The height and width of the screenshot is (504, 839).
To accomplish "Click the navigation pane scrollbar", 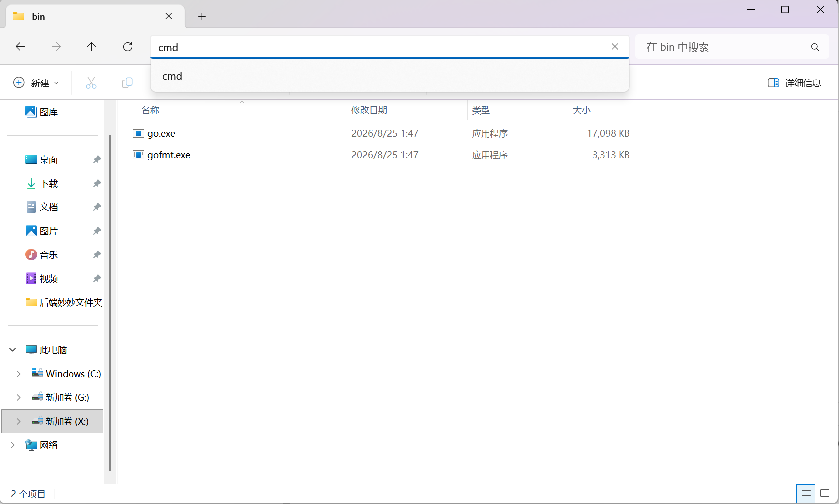I will 110,303.
